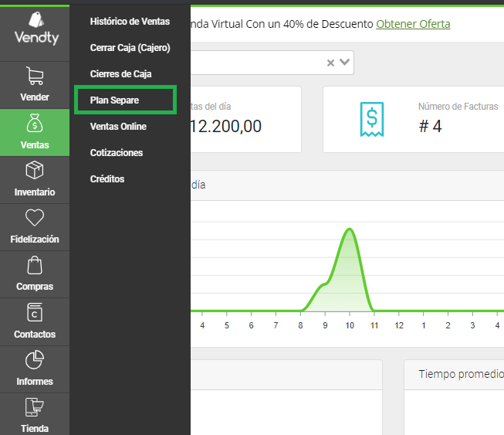This screenshot has width=504, height=435.
Task: Open Créditos submenu item
Action: pyautogui.click(x=107, y=179)
